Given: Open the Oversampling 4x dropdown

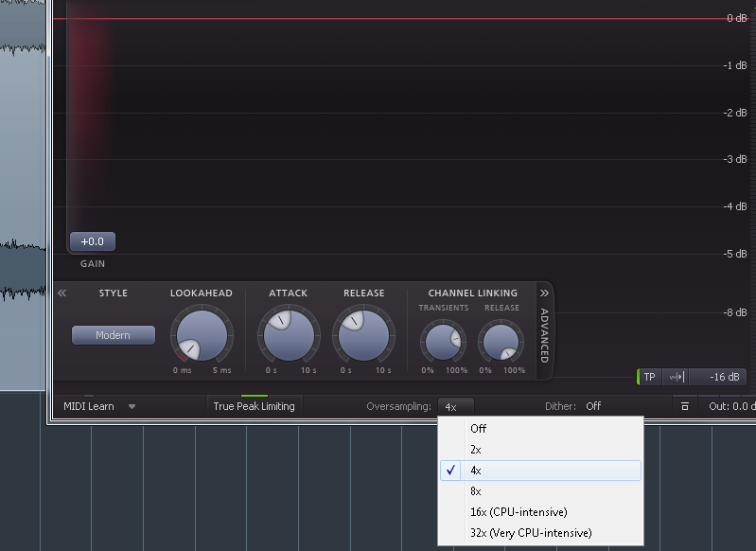Looking at the screenshot, I should click(x=455, y=406).
